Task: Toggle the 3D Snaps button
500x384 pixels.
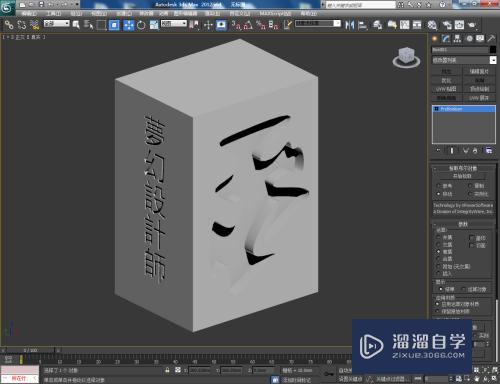Action: (x=236, y=25)
